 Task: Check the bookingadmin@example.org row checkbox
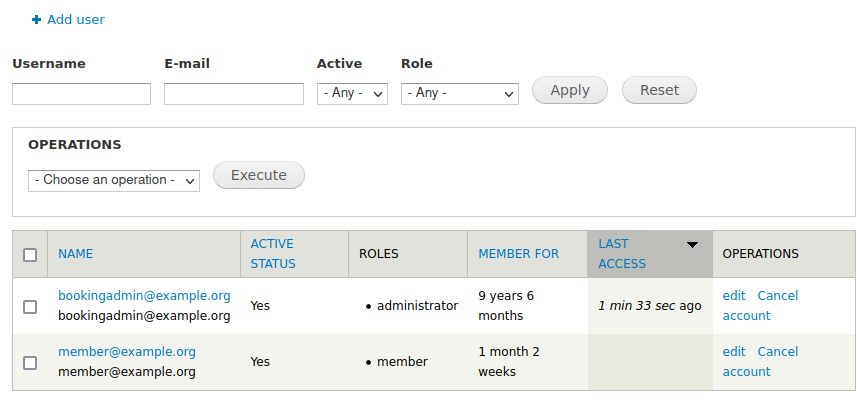30,306
